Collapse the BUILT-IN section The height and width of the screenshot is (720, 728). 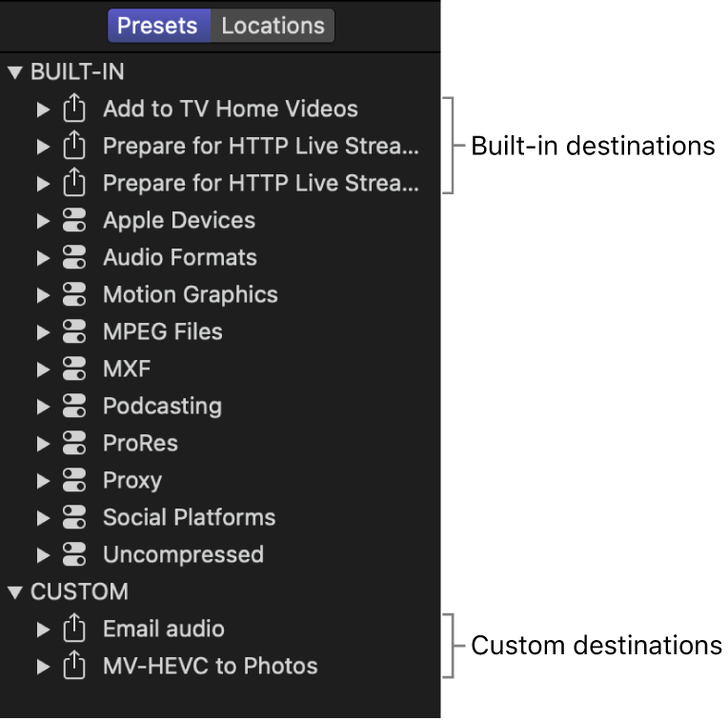[x=14, y=72]
